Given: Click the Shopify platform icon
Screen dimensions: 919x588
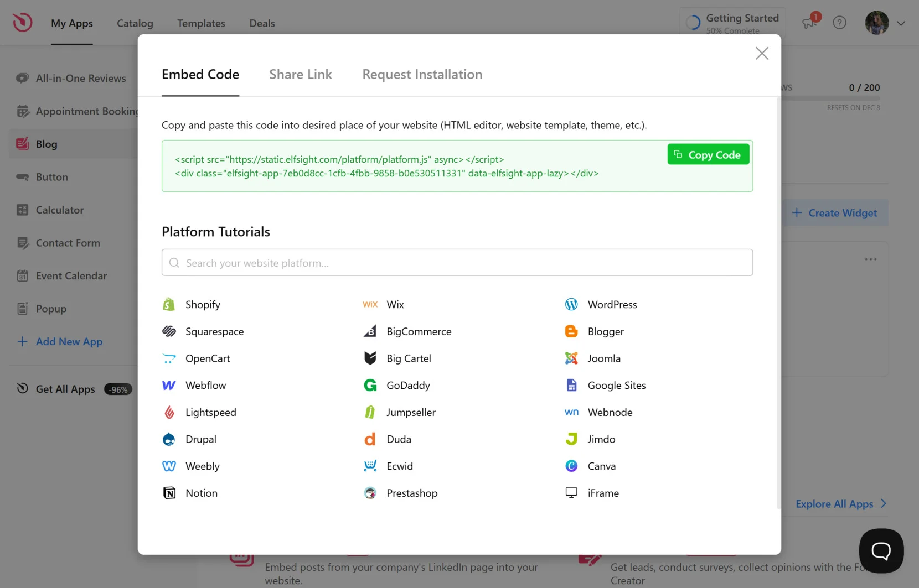Looking at the screenshot, I should click(169, 304).
